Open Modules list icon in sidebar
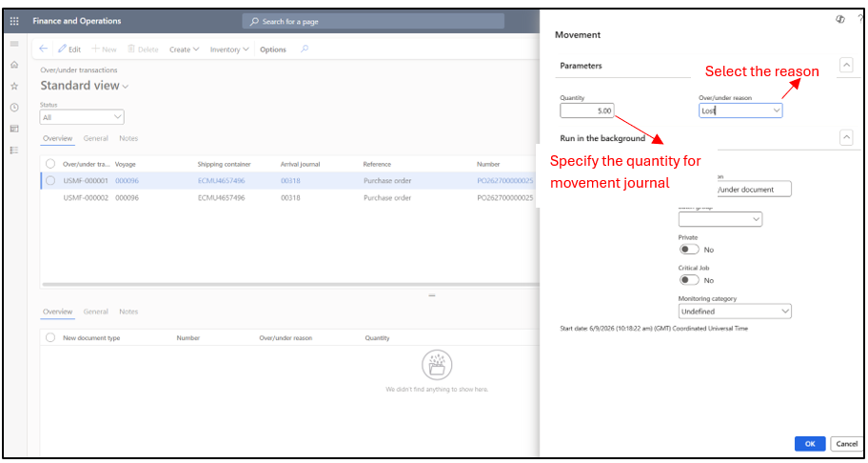The width and height of the screenshot is (868, 463). pos(14,151)
